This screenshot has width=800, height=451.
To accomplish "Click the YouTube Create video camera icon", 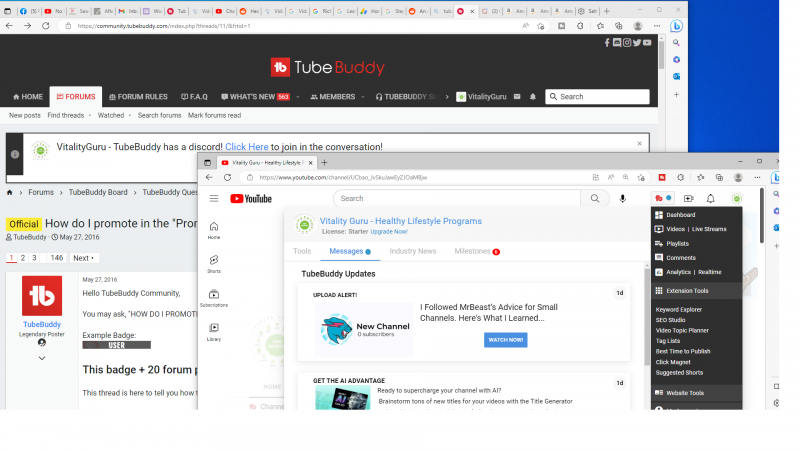I will 688,198.
